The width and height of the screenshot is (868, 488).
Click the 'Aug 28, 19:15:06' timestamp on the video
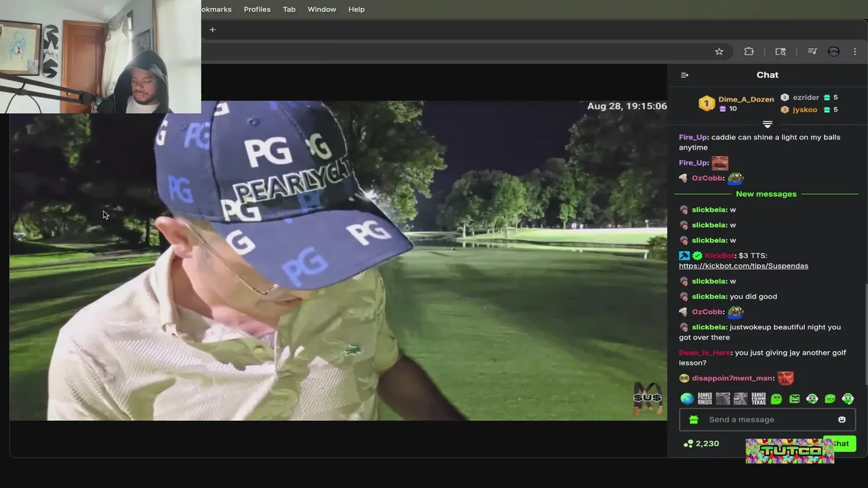pyautogui.click(x=627, y=106)
